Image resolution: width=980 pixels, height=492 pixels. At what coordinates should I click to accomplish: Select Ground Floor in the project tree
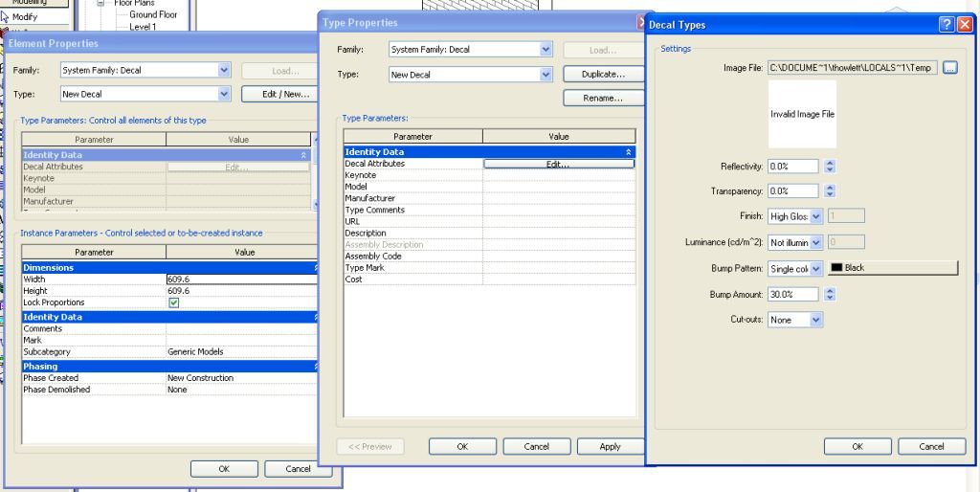coord(153,15)
